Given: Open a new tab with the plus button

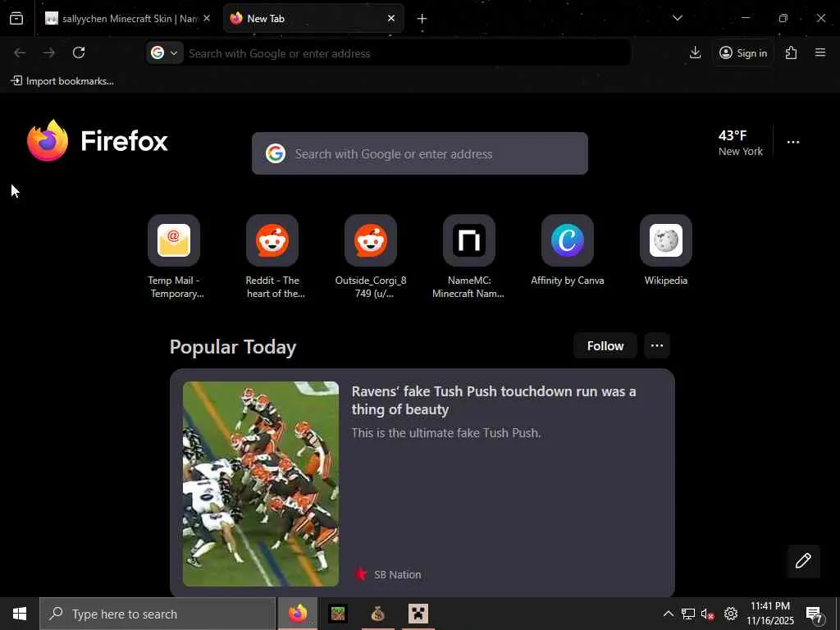Looking at the screenshot, I should (x=422, y=19).
